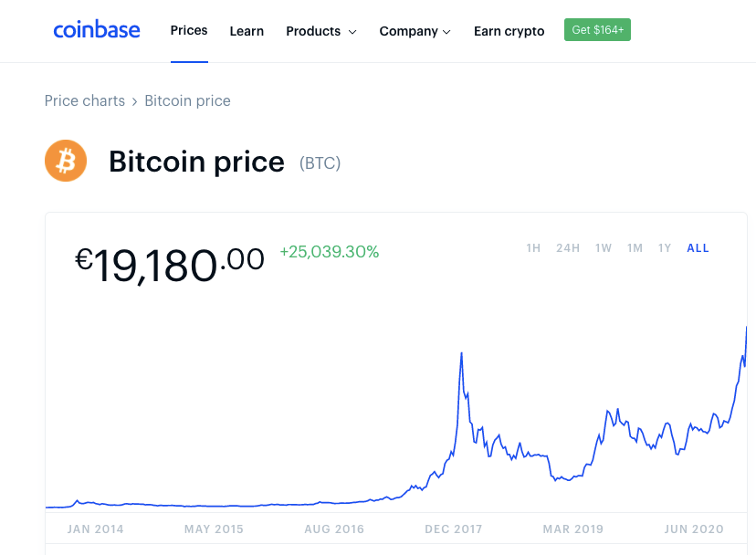Open the Prices tab
The image size is (756, 555).
click(x=189, y=30)
